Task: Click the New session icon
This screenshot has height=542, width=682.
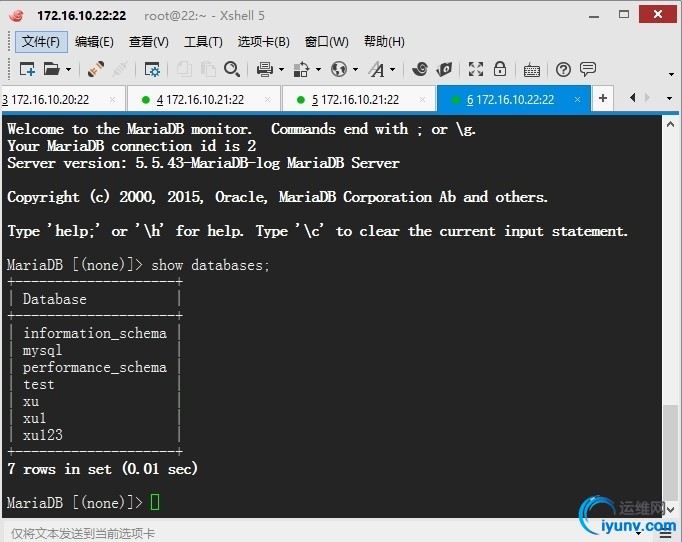Action: (x=27, y=69)
